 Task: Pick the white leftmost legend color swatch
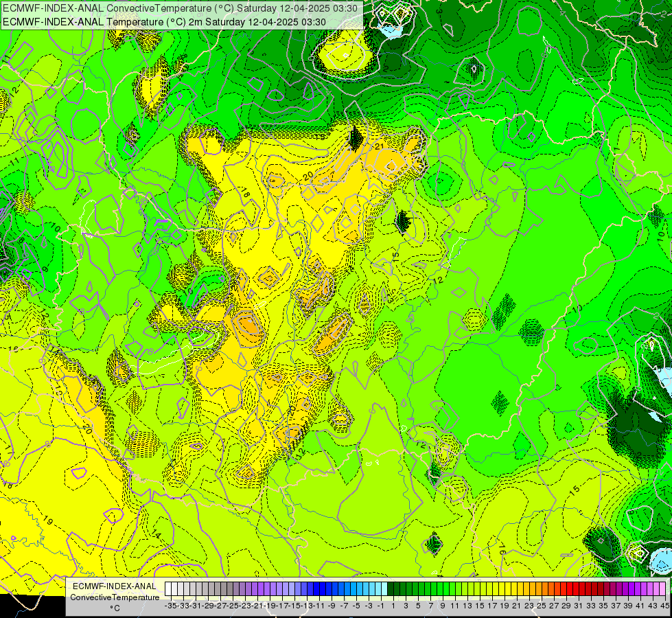point(168,589)
